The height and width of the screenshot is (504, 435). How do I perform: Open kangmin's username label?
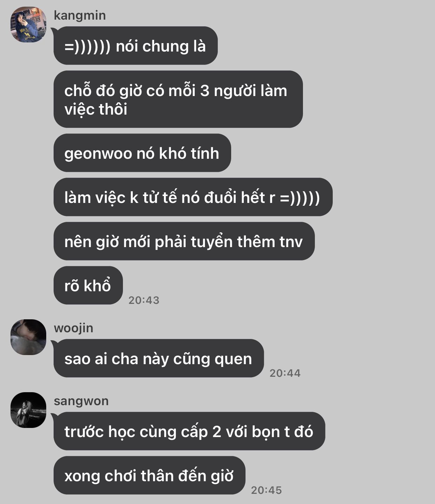tap(80, 16)
